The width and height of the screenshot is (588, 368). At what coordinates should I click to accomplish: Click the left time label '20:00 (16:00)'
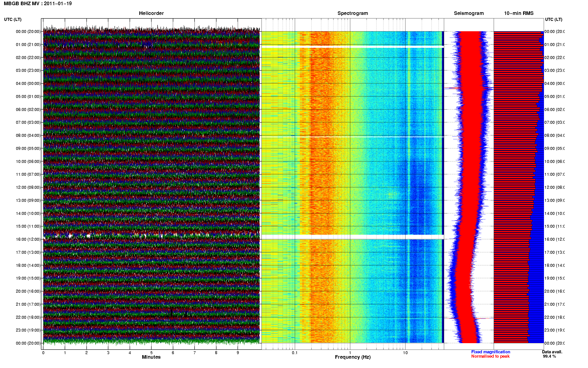point(28,291)
